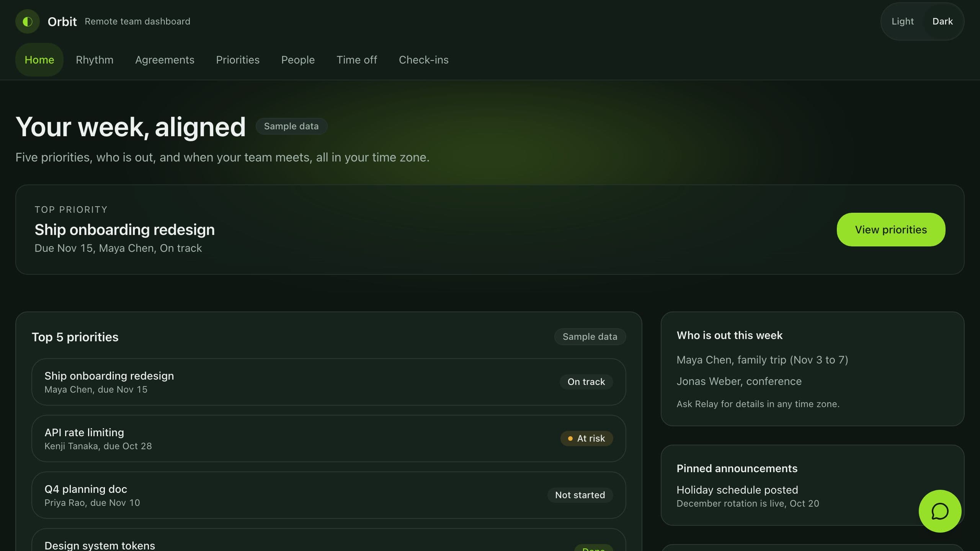Click 'Jonas Weber, conference' entry
The height and width of the screenshot is (551, 980).
tap(739, 381)
